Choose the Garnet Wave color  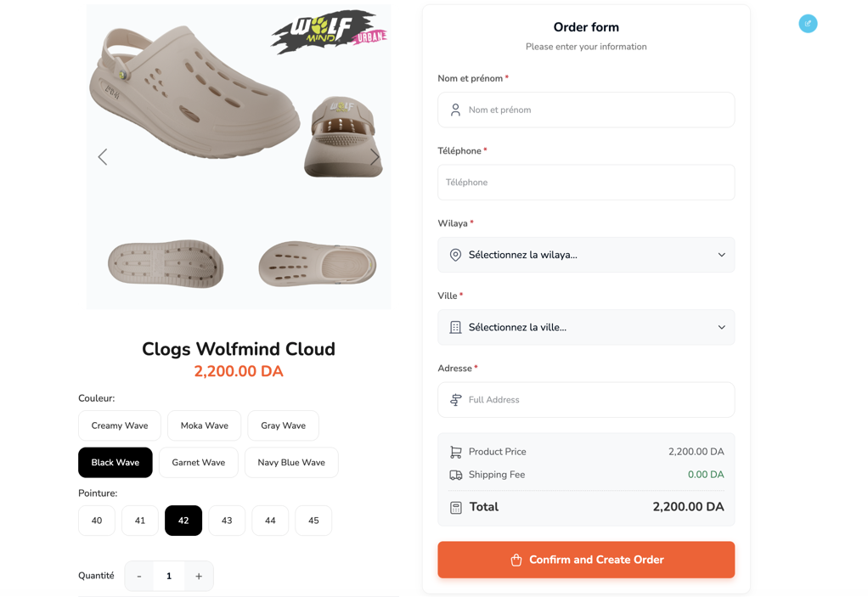(199, 463)
